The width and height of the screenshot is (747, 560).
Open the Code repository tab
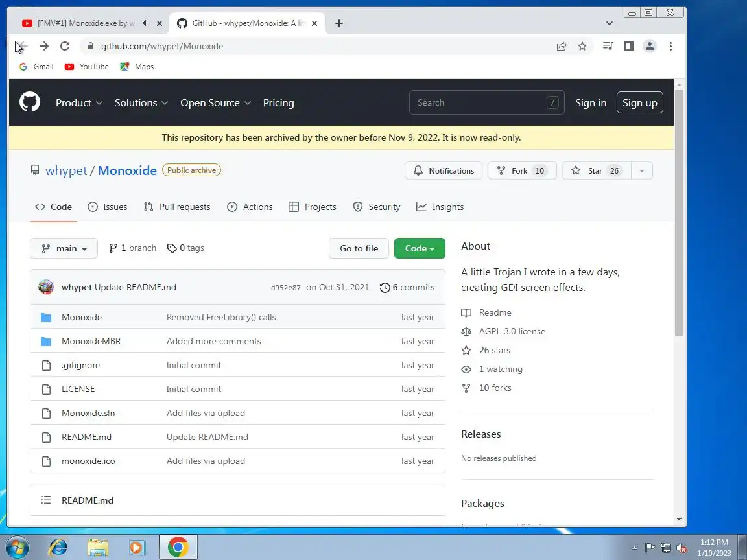point(53,207)
